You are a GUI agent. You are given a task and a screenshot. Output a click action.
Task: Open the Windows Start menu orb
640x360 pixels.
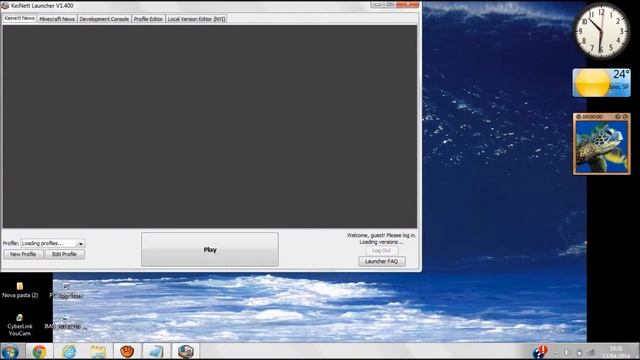click(x=10, y=352)
